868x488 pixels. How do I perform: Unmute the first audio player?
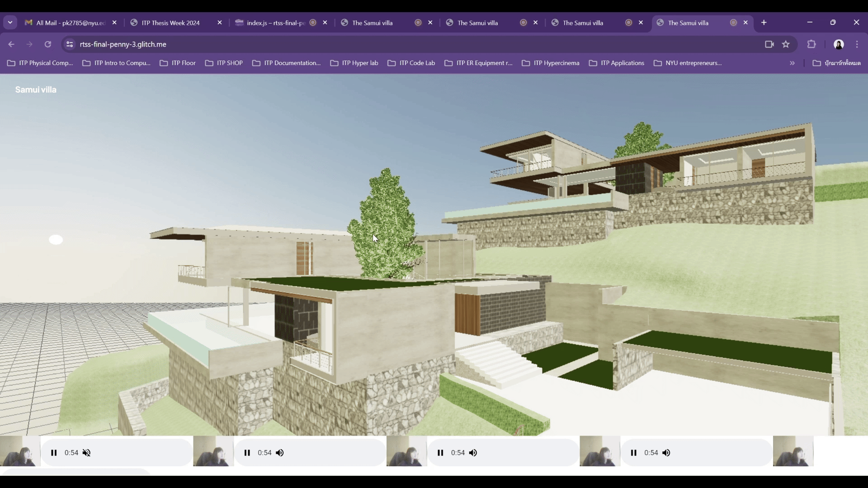(86, 453)
